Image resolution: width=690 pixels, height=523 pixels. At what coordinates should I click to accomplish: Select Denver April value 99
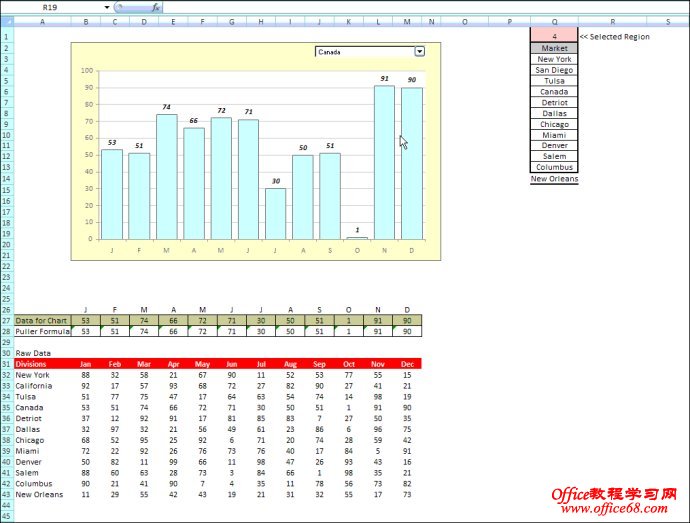[x=173, y=462]
